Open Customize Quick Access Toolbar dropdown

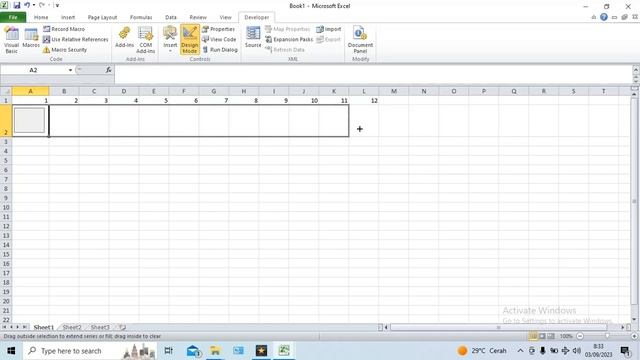coord(58,5)
